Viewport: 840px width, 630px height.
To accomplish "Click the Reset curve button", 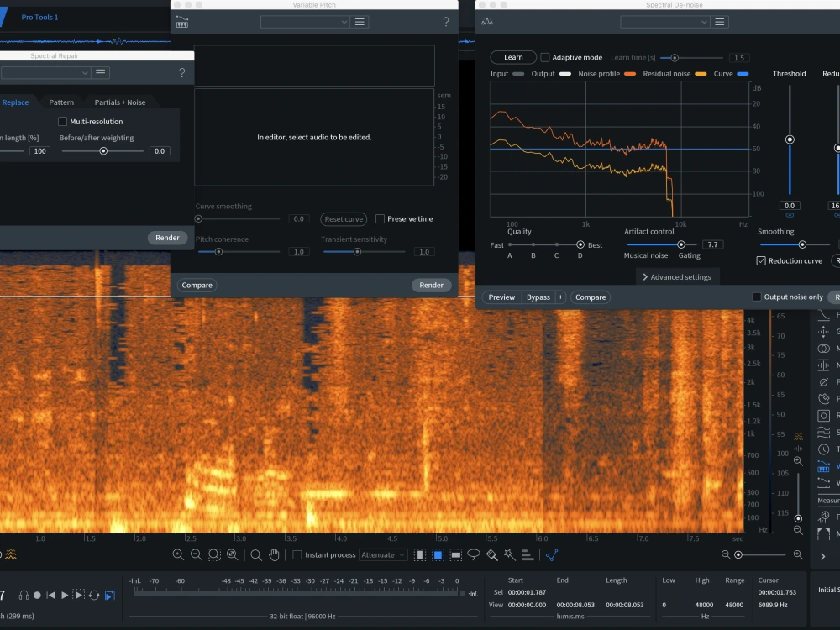I will pyautogui.click(x=344, y=219).
